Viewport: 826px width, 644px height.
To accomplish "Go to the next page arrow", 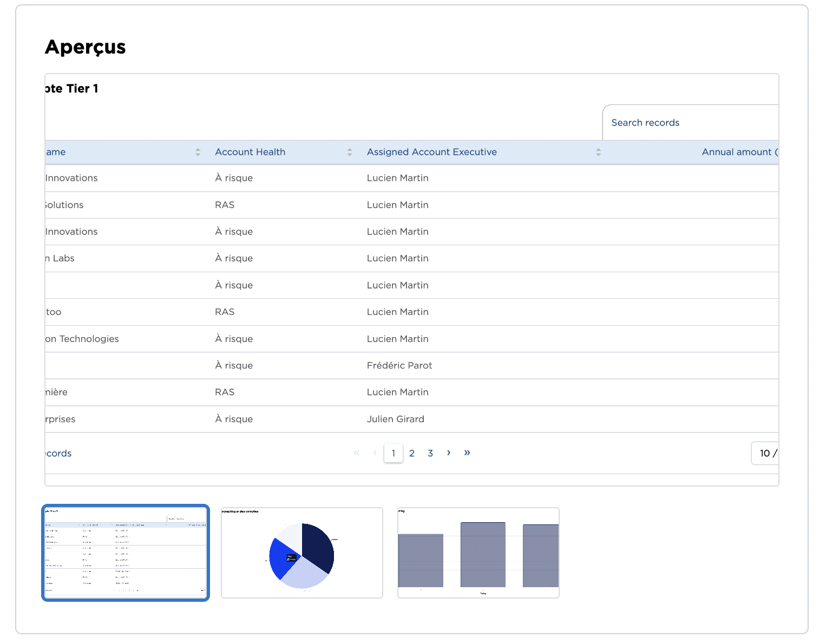I will point(449,453).
